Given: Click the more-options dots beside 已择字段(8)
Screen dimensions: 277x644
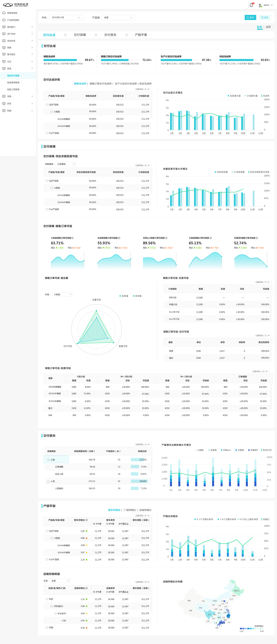Looking at the screenshot, I should 151,515.
